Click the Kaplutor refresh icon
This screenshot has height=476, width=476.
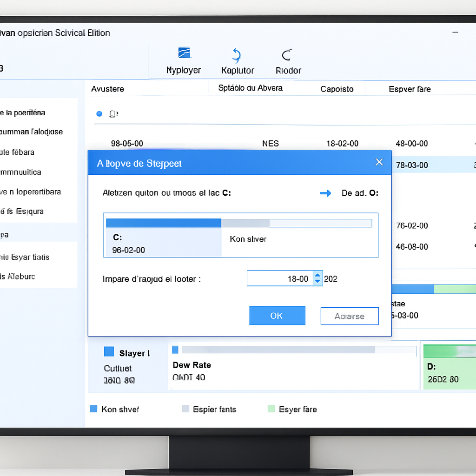[237, 55]
